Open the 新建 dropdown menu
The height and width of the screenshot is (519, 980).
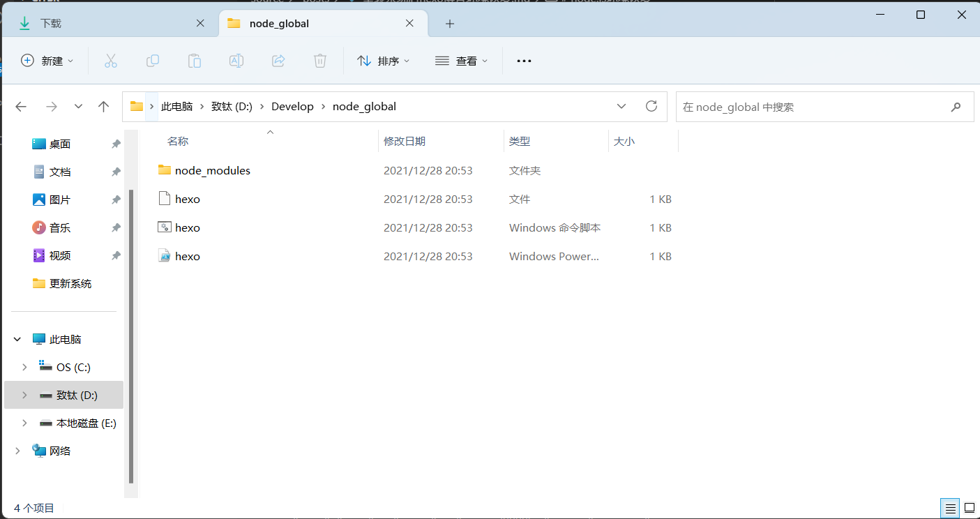click(47, 61)
